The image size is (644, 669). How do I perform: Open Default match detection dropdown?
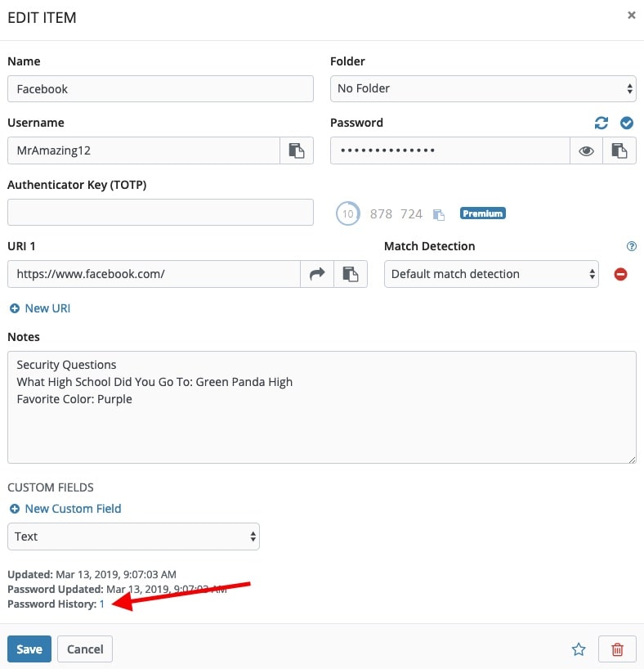[491, 274]
